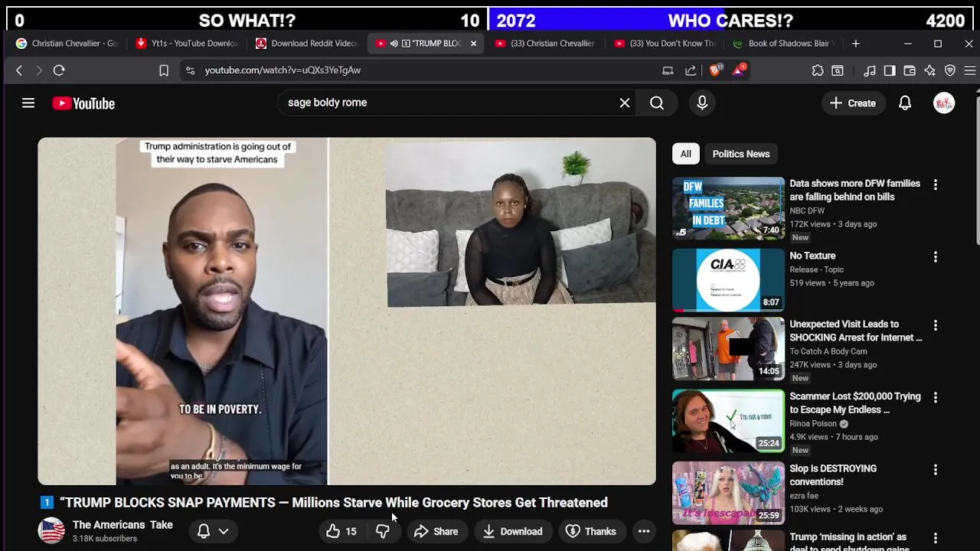Open Brave Rewards triangle icon
This screenshot has width=980, height=551.
pyautogui.click(x=740, y=70)
